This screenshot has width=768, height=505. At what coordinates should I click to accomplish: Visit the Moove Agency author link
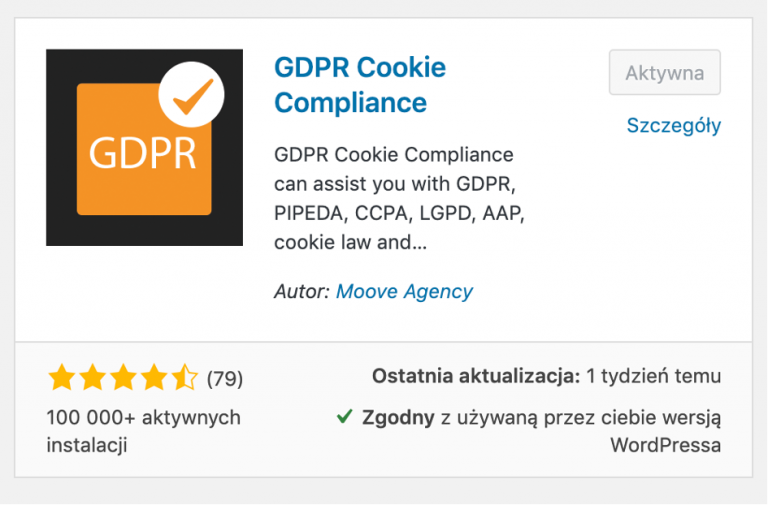click(x=404, y=291)
